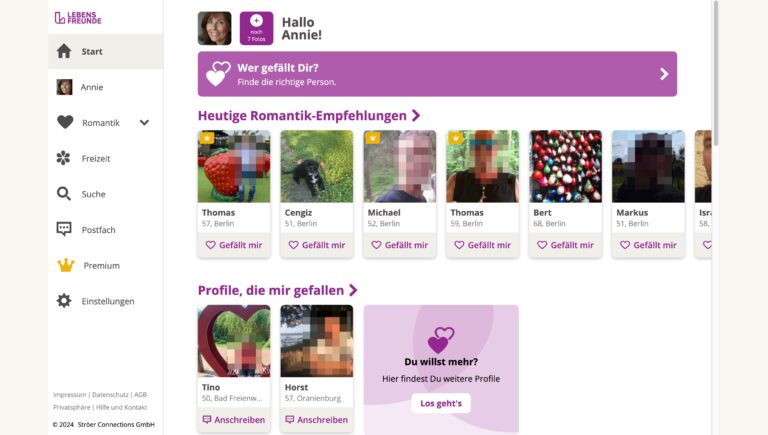Image resolution: width=768 pixels, height=435 pixels.
Task: Open the Start home icon
Action: (64, 51)
